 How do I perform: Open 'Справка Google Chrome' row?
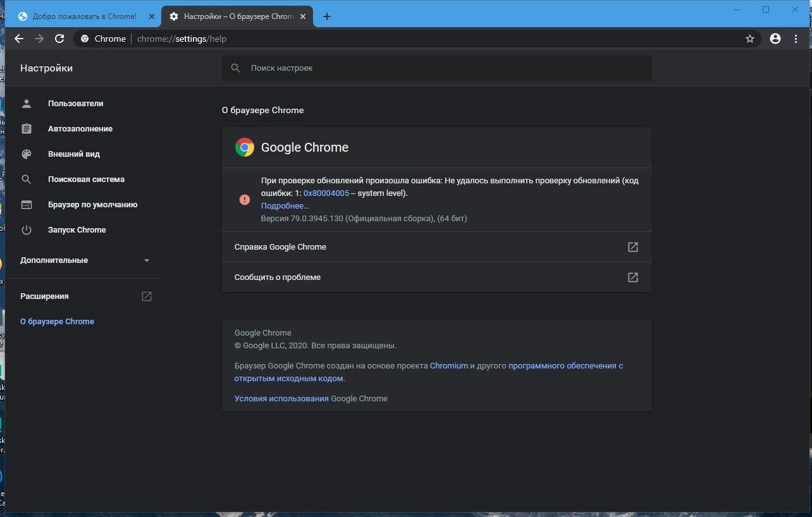[436, 246]
